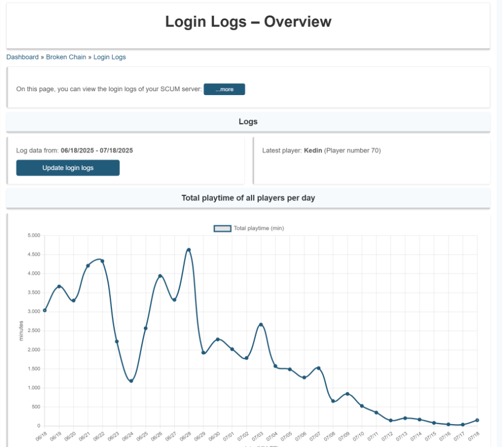
Task: Toggle the Total playtime (min) legend label
Action: (259, 228)
